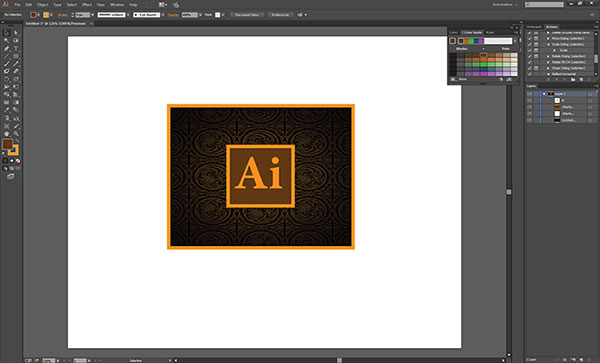Select the Blend tool
Image resolution: width=600 pixels, height=363 pixels.
tap(16, 110)
